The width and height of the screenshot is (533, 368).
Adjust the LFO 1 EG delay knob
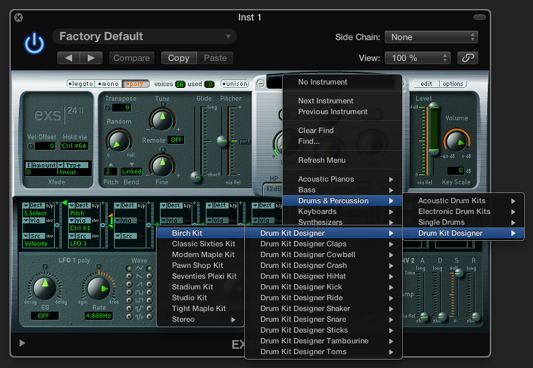coord(45,288)
